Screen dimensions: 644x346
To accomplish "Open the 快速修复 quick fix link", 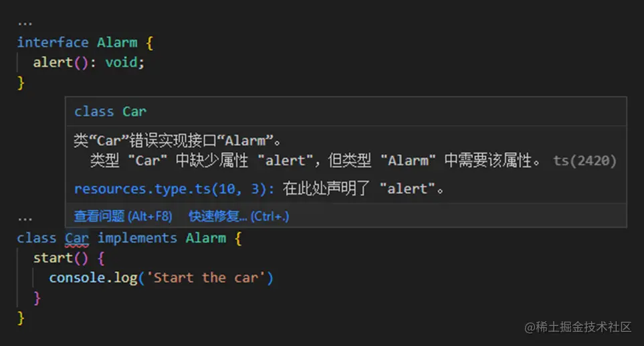I will point(238,216).
